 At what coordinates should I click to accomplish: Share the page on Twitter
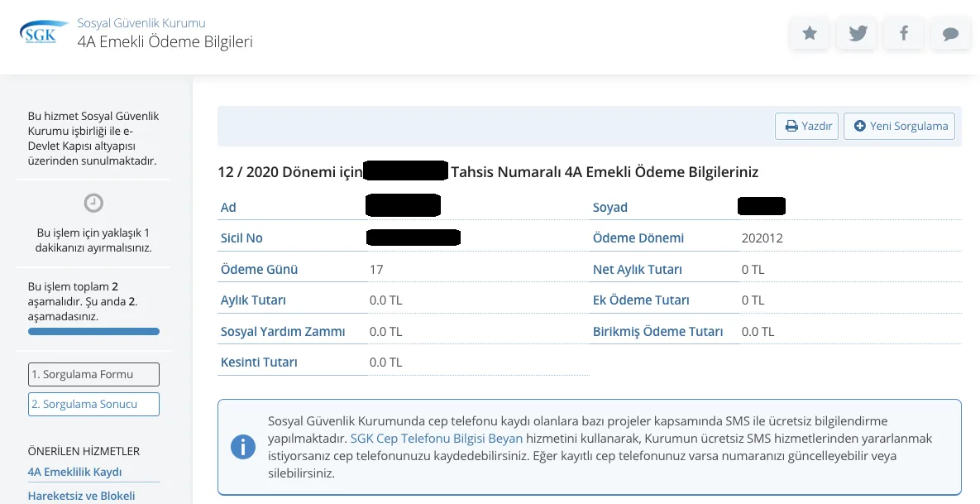[857, 33]
